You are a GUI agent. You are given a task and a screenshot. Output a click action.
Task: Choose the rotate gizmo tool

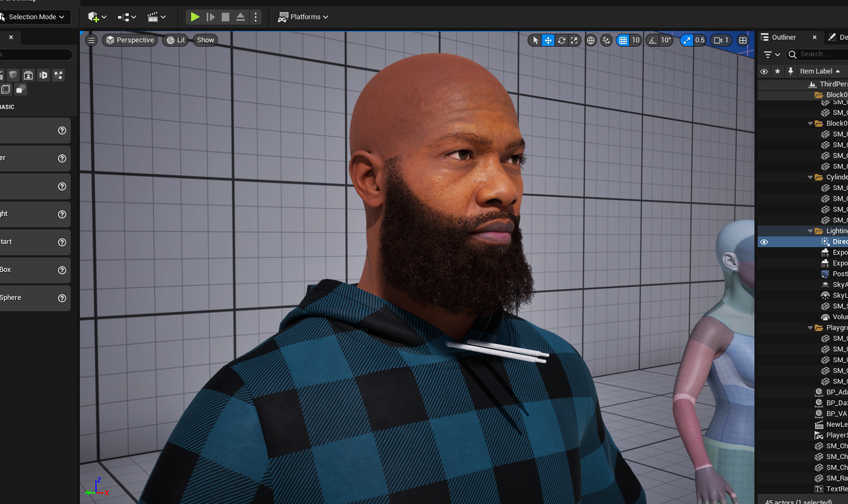[561, 40]
